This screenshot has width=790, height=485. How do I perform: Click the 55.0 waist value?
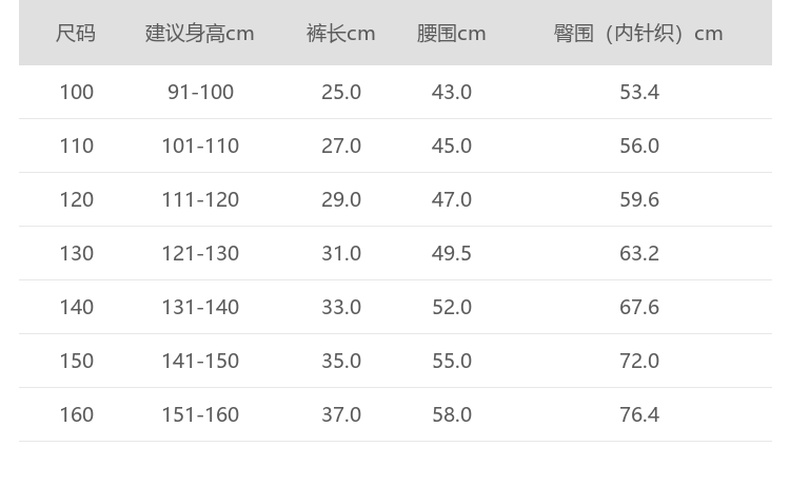point(451,361)
